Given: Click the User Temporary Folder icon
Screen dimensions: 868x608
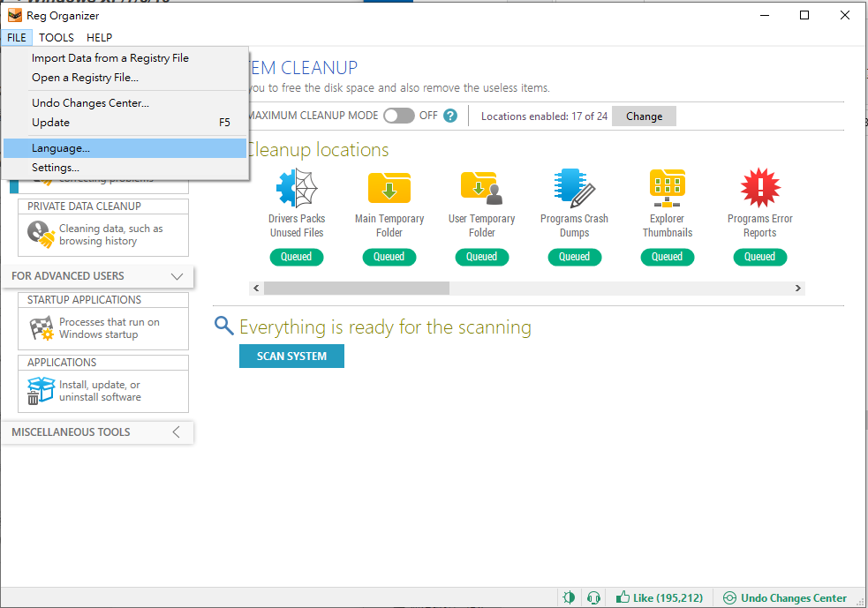Looking at the screenshot, I should (481, 188).
